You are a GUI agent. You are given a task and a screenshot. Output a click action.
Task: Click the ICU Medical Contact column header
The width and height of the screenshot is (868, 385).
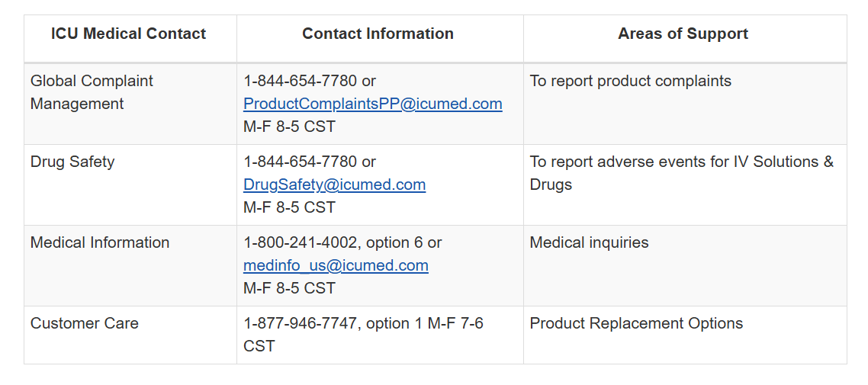[128, 34]
